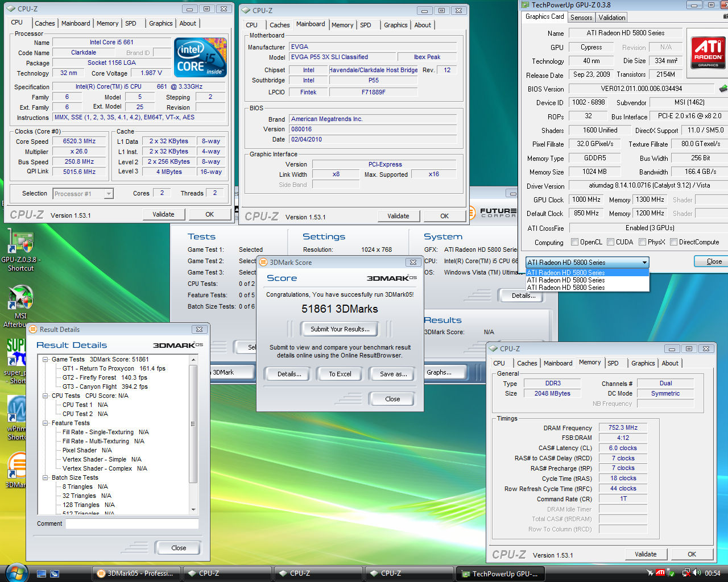Viewport: 728px width, 582px height.
Task: Open the network connection tray icon
Action: 686,573
